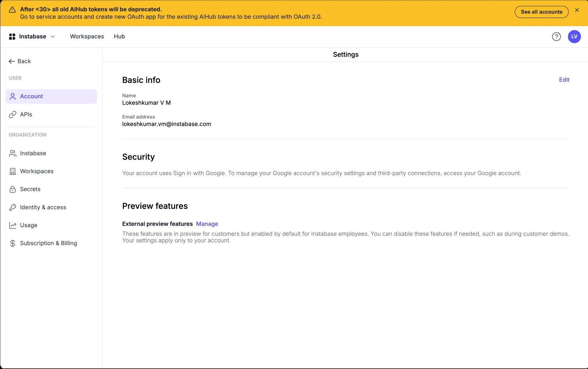Edit the Basic info section

pos(564,80)
